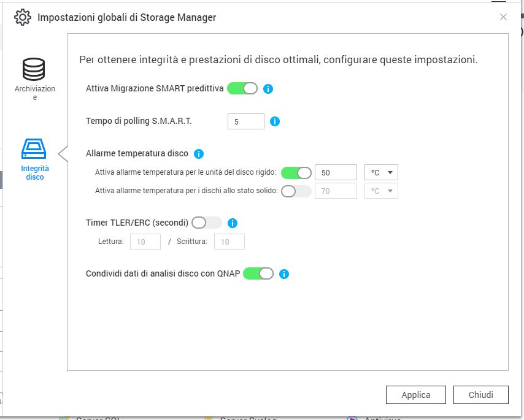This screenshot has width=524, height=420.
Task: Disable Attiva Migrazione SMART predittiva toggle
Action: 242,89
